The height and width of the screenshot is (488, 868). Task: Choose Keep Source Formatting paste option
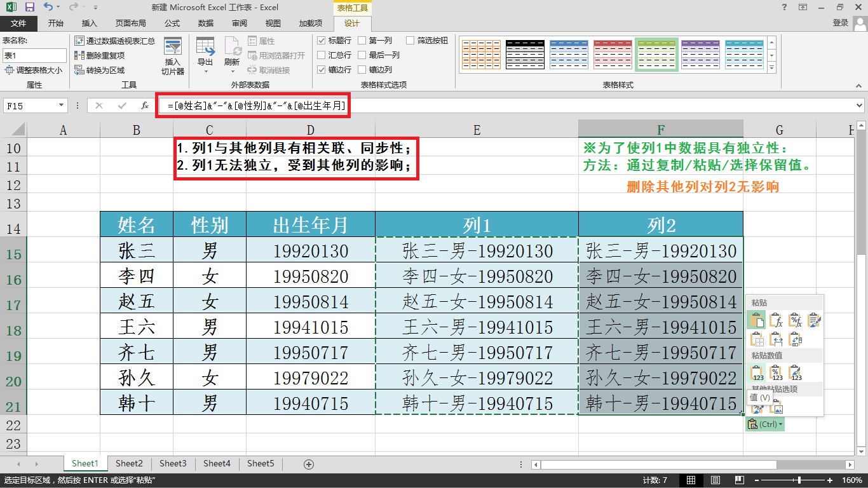(814, 320)
